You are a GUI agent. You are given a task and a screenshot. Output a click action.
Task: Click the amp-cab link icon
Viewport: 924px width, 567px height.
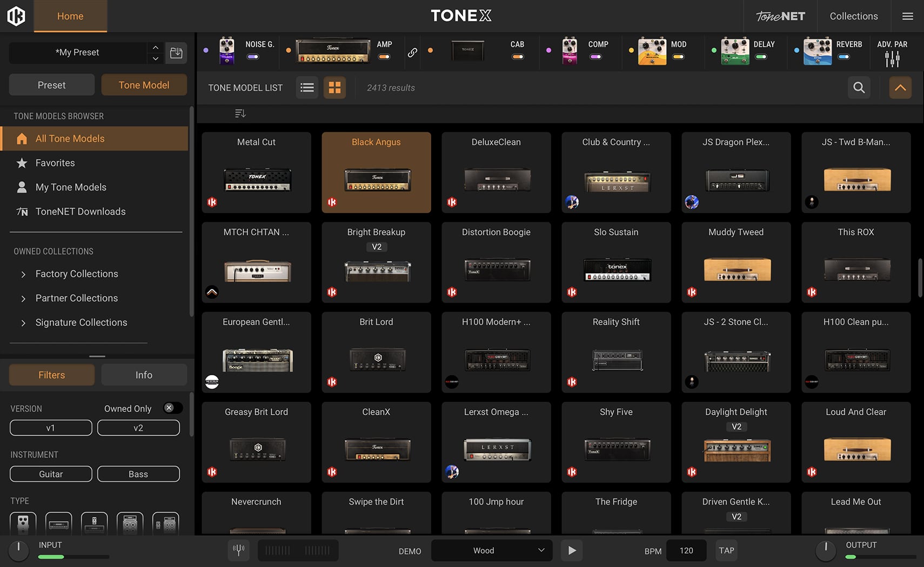pos(412,52)
